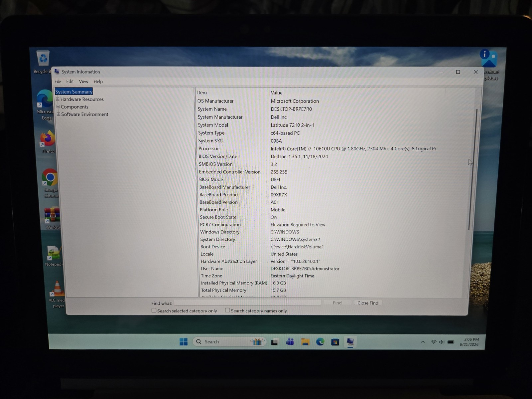Screen dimensions: 532x399
Task: Expand the Software Environment tree node
Action: coord(59,114)
